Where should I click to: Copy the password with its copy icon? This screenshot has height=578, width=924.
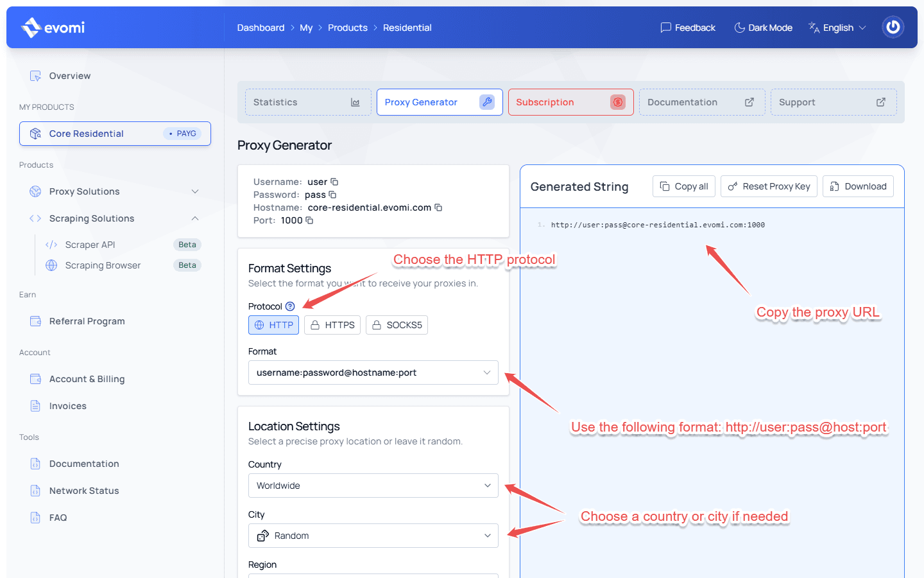332,195
